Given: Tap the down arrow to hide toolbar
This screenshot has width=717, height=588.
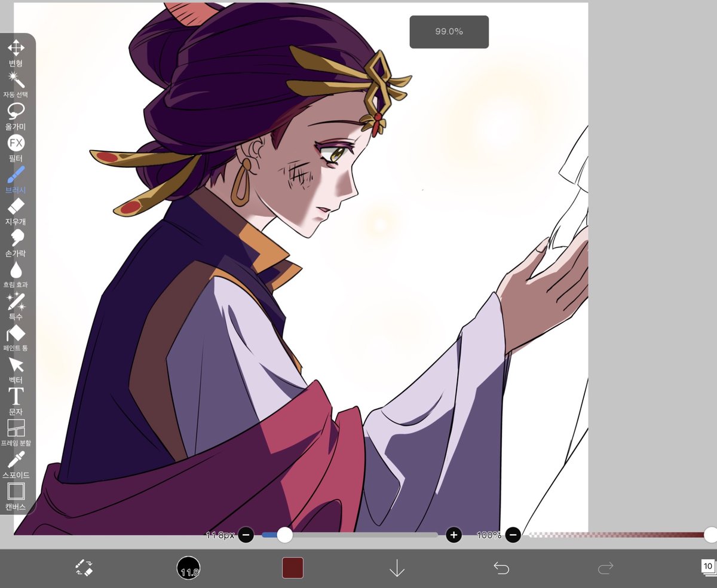Looking at the screenshot, I should click(397, 568).
